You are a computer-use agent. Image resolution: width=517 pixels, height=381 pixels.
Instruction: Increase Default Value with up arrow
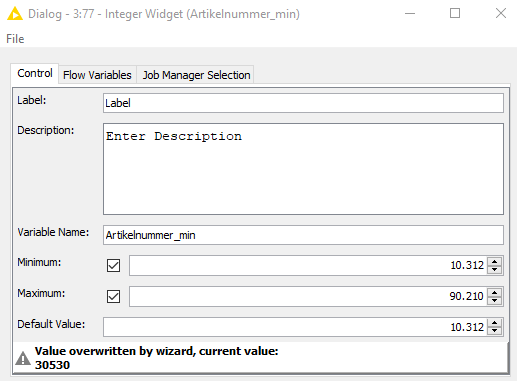tap(495, 323)
